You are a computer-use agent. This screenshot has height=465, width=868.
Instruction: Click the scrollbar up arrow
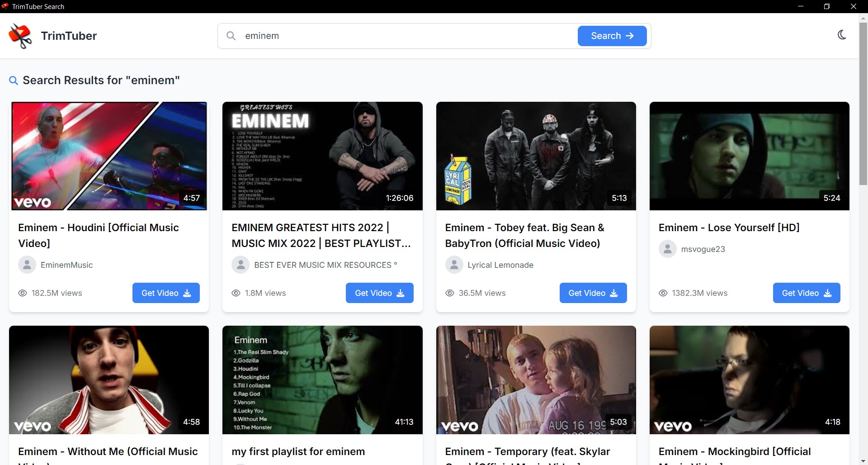(863, 18)
